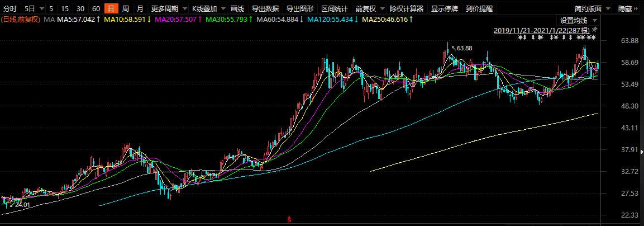
Task: Select the 30-minute K-line period
Action: (x=80, y=8)
